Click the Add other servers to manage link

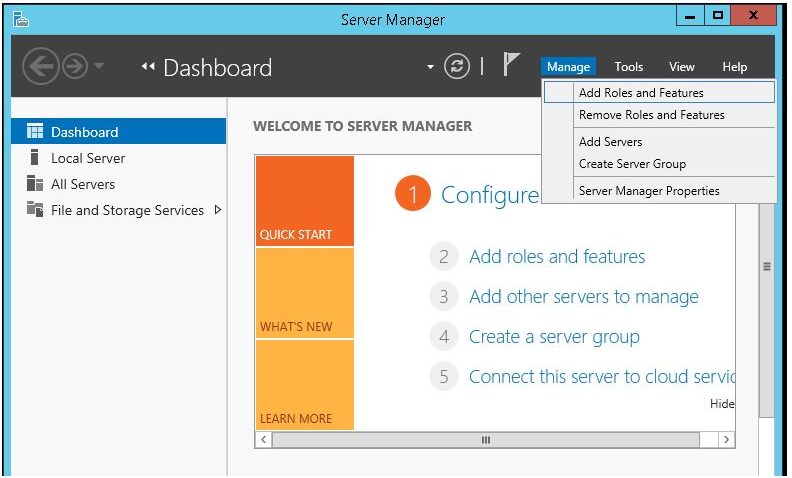(583, 297)
